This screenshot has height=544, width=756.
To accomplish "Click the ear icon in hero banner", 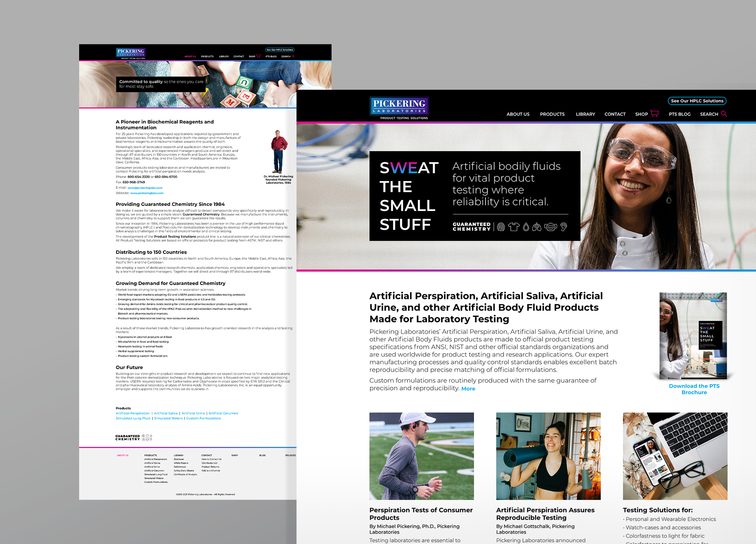I will point(563,227).
